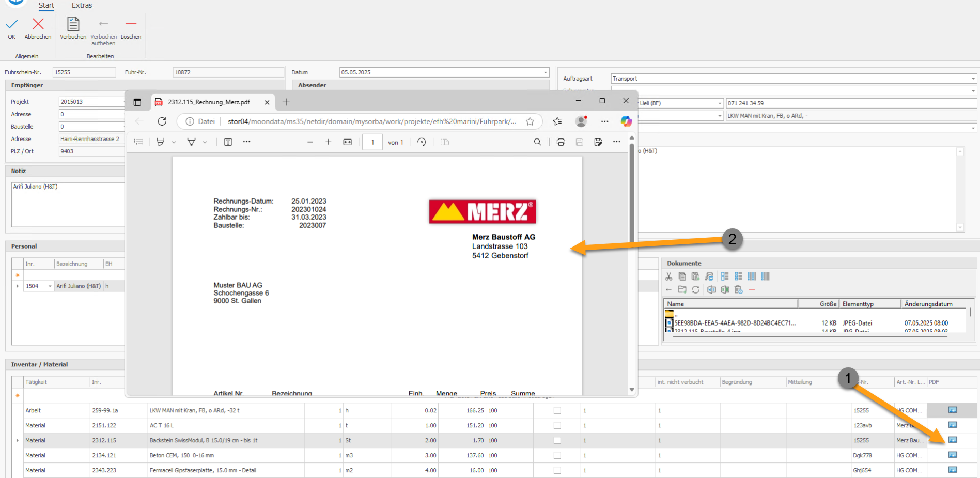This screenshot has height=478, width=980.
Task: Click the Löschen red dash icon
Action: click(131, 24)
